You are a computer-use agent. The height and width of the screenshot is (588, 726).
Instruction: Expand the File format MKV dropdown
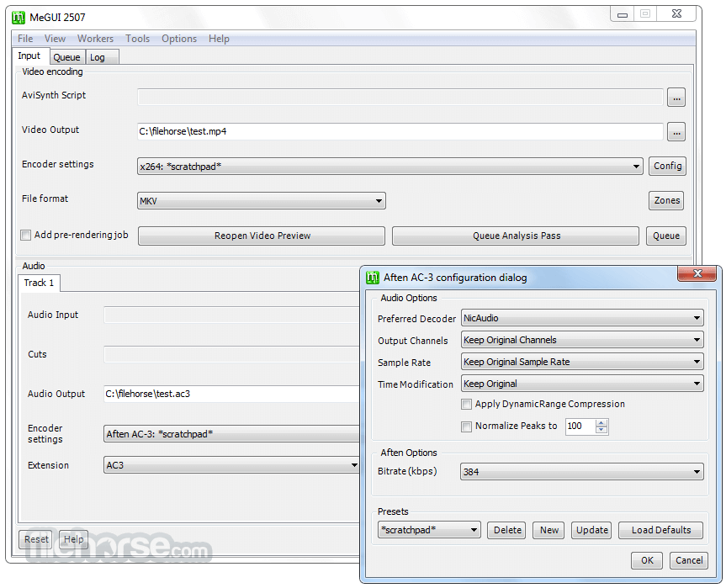tap(261, 201)
